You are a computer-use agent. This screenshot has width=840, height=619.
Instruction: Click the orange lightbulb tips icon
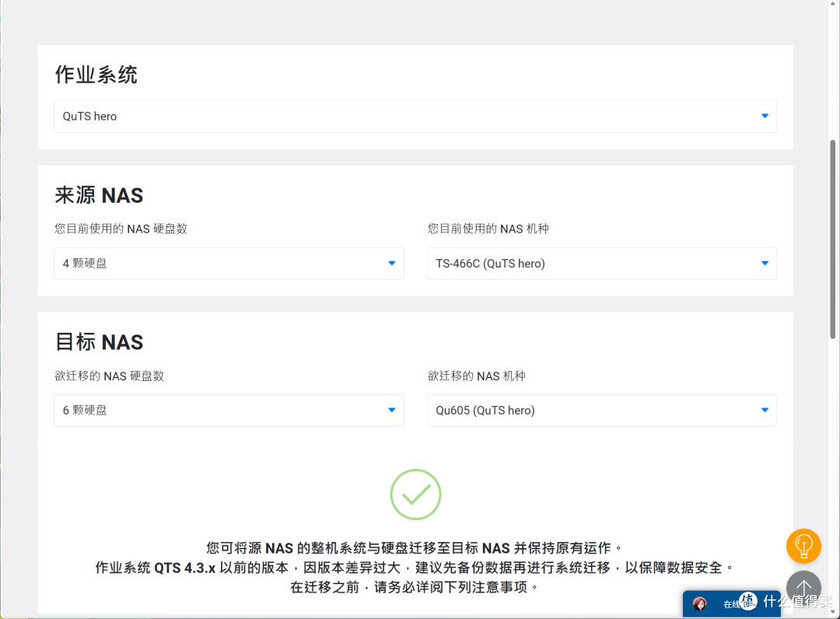point(803,546)
